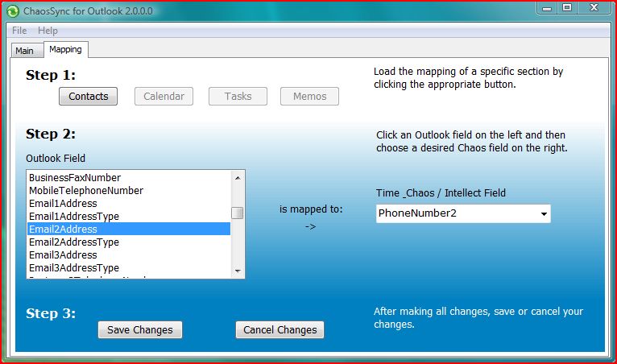Open the Help menu
617x364 pixels.
coord(48,31)
